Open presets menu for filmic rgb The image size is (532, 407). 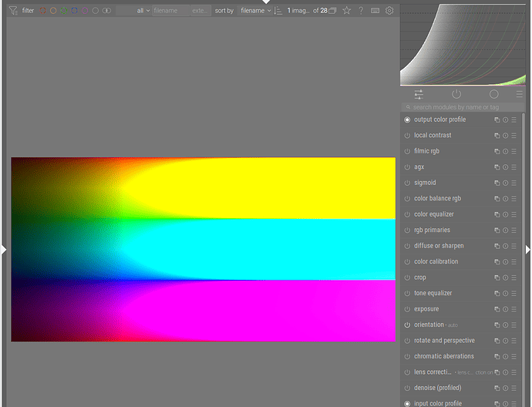(514, 151)
